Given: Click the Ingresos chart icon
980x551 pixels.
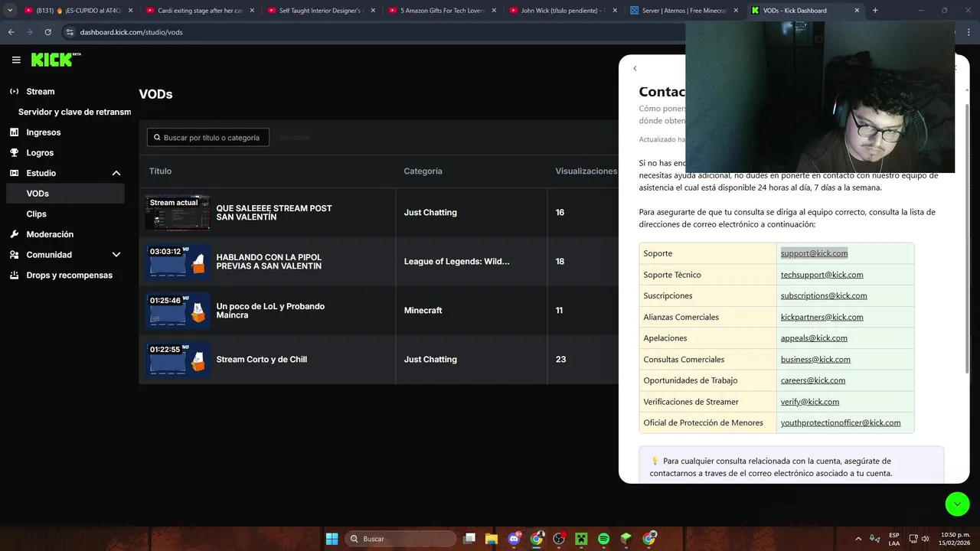Looking at the screenshot, I should 14,132.
